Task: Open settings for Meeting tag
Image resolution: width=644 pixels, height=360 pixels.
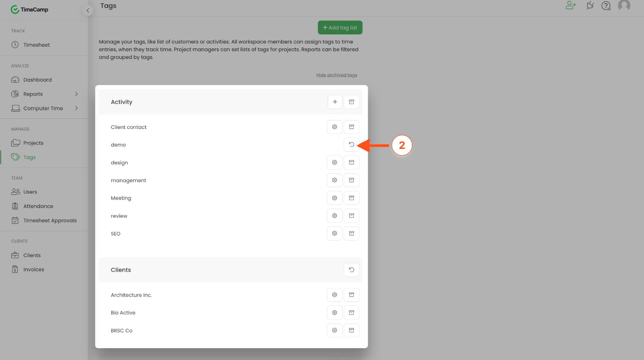Action: pyautogui.click(x=334, y=198)
